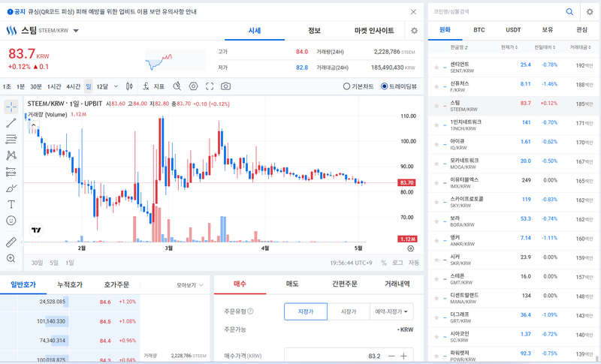Expand the STEEM/KRW coin selector dropdown
Screen dimensions: 601x364
pos(76,31)
